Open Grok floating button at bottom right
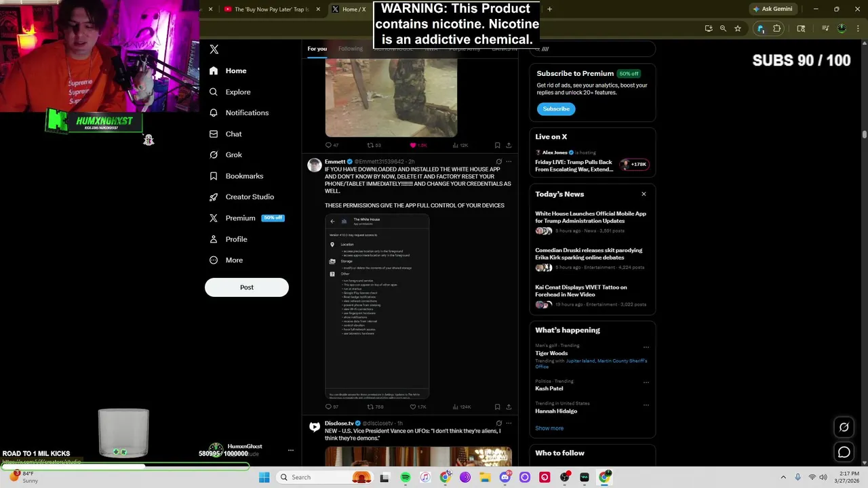This screenshot has height=488, width=868. coord(844,427)
